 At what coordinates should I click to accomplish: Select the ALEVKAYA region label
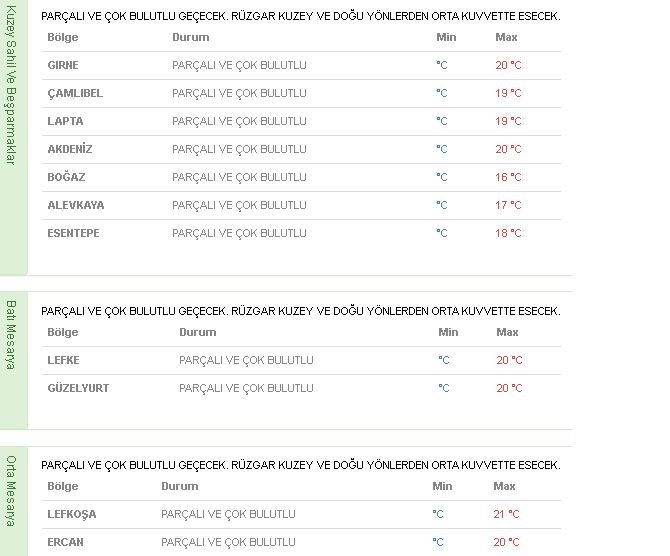pyautogui.click(x=76, y=205)
